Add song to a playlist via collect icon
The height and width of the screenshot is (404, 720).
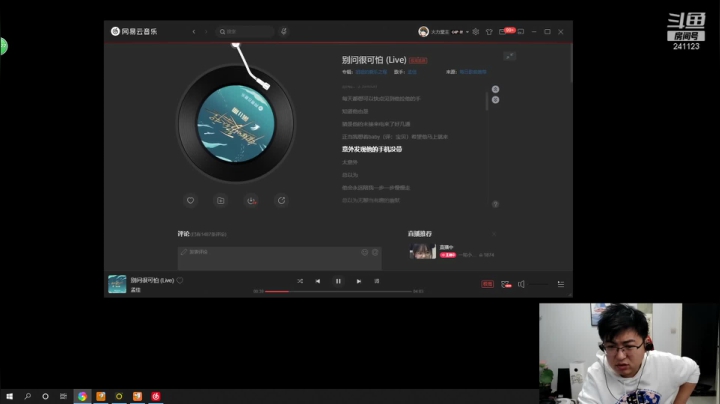(x=220, y=201)
